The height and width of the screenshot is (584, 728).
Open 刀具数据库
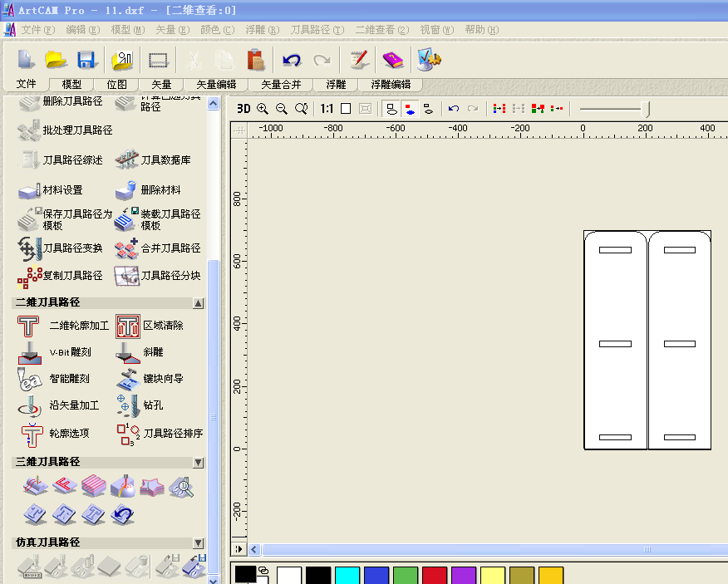[x=153, y=159]
